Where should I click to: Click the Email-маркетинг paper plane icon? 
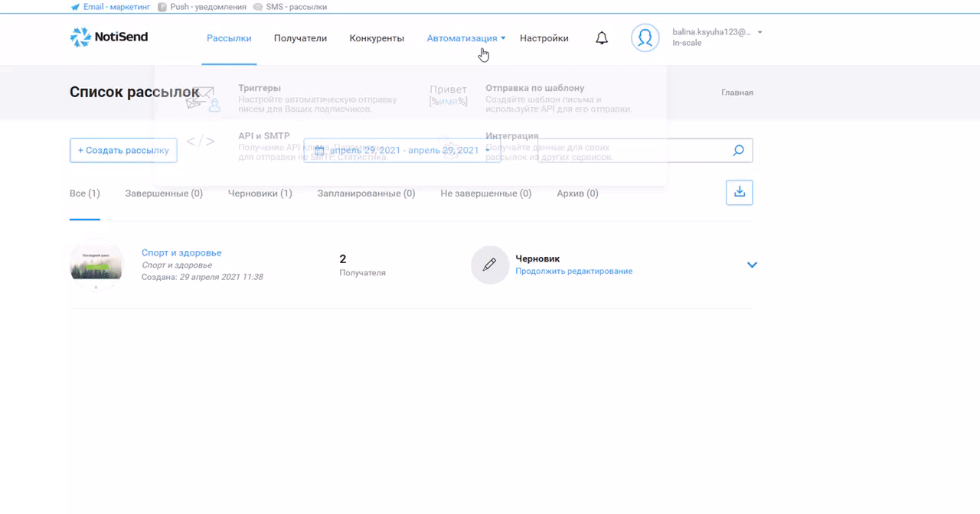[74, 7]
